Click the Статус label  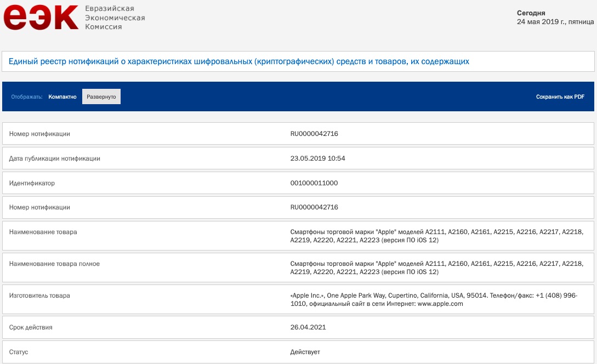tap(19, 352)
